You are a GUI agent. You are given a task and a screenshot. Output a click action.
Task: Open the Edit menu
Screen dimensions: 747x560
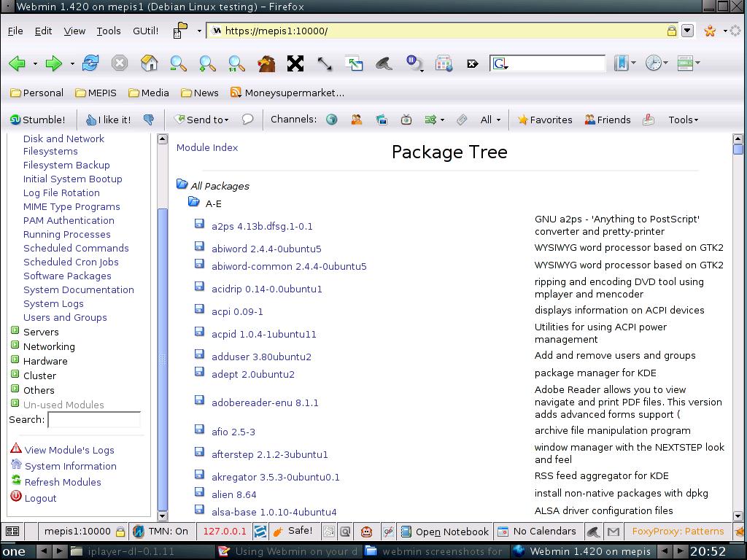[x=43, y=31]
